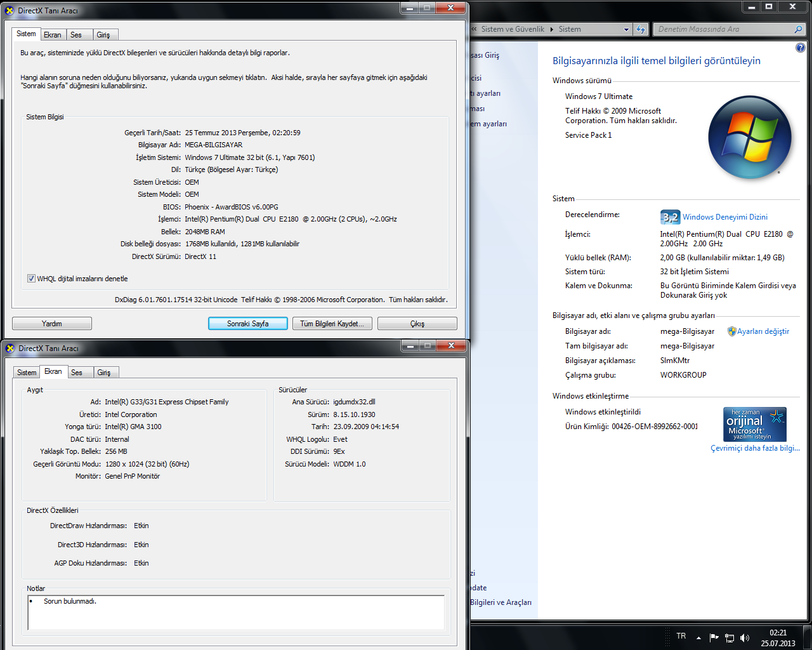Click the genuine Microsoft 'orijinal' badge

point(754,425)
